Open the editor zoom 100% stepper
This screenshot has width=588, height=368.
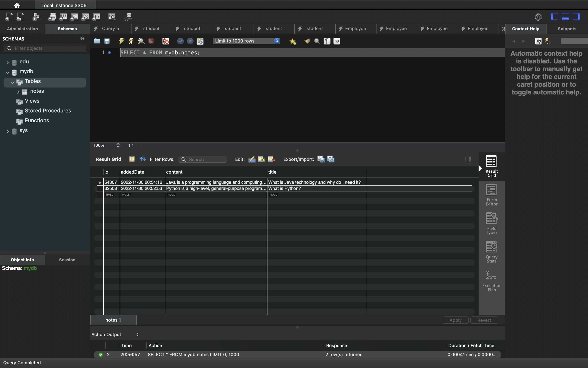pos(118,145)
